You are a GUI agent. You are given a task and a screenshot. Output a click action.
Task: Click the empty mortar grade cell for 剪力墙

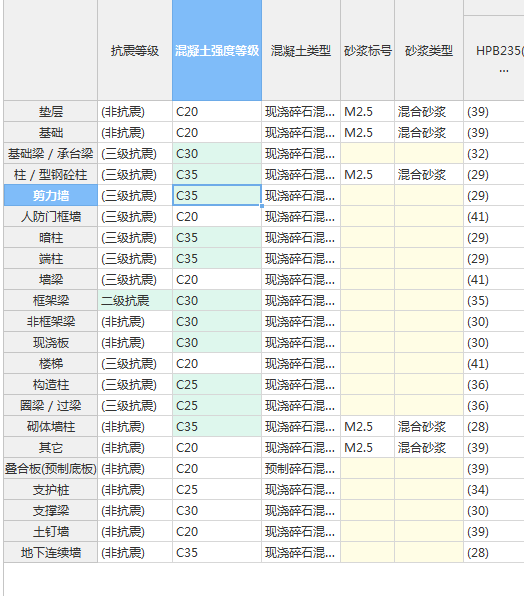(367, 195)
